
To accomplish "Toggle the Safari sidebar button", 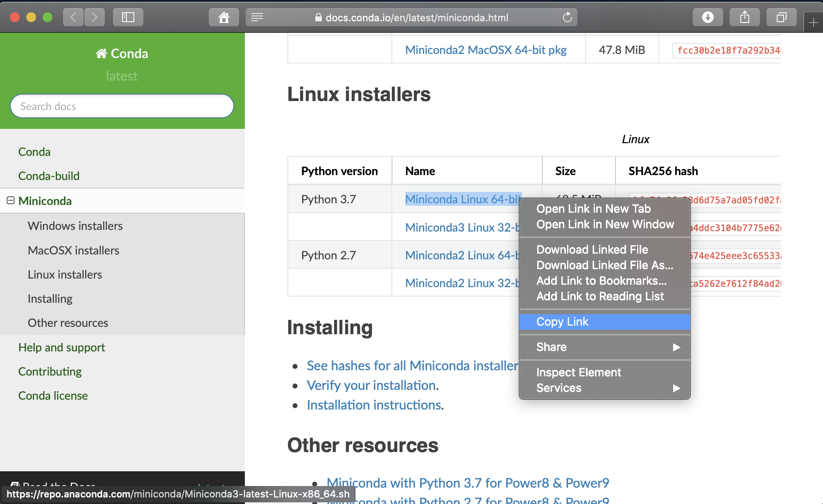I will pos(128,17).
